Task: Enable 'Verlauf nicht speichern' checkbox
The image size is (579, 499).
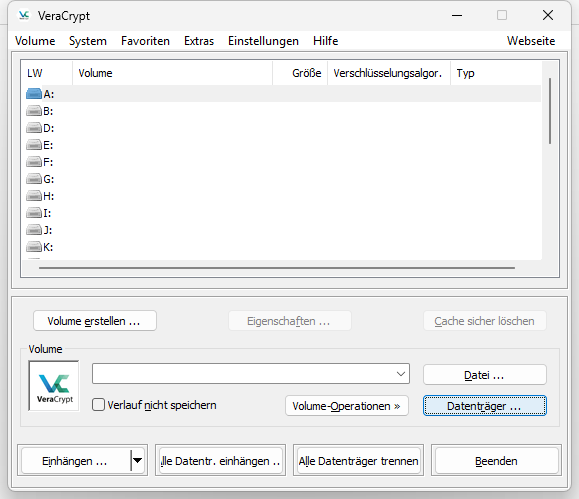Action: coord(98,404)
